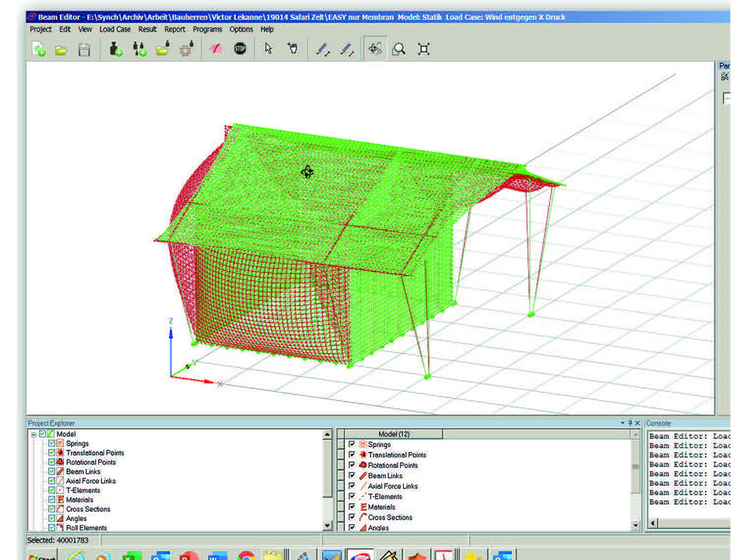Select the rotate view tool
Screen dimensions: 747x560
[374, 49]
